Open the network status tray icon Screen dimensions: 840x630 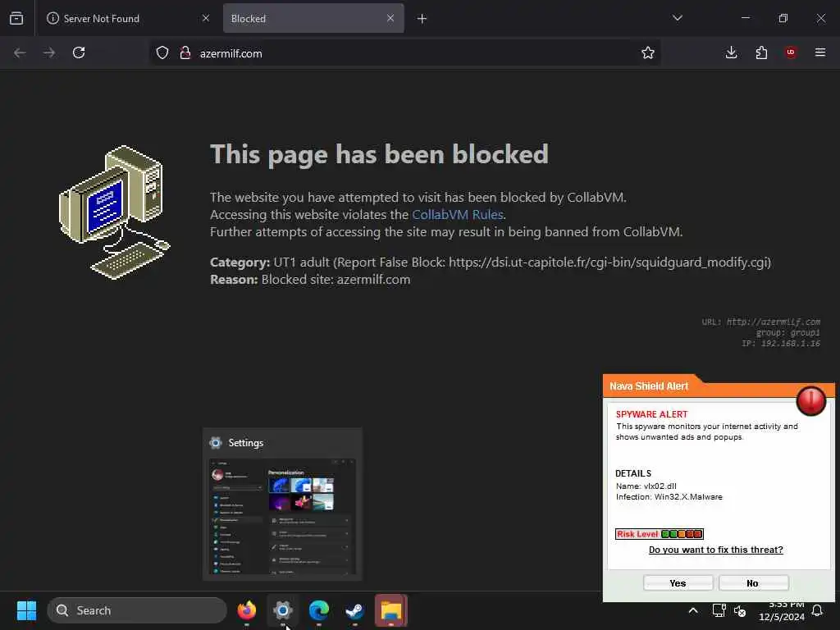tap(719, 610)
